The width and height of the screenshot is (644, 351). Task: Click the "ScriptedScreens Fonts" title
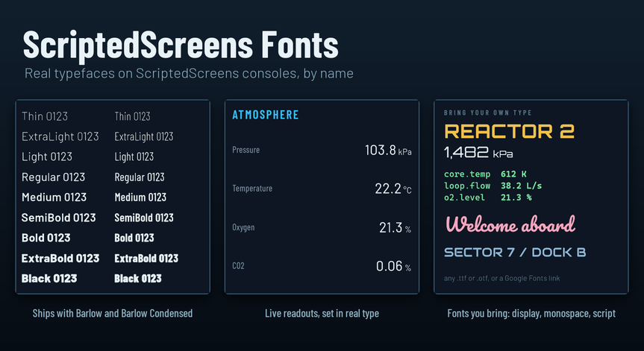click(x=181, y=45)
